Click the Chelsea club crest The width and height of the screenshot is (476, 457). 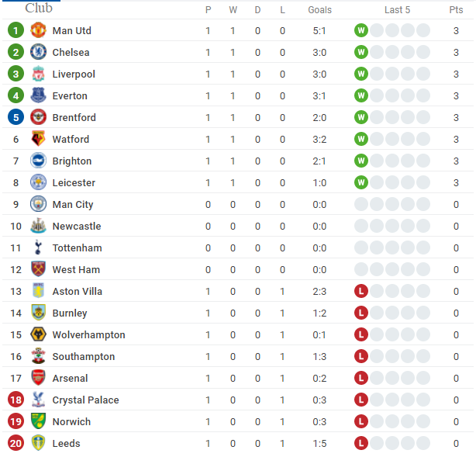38,52
